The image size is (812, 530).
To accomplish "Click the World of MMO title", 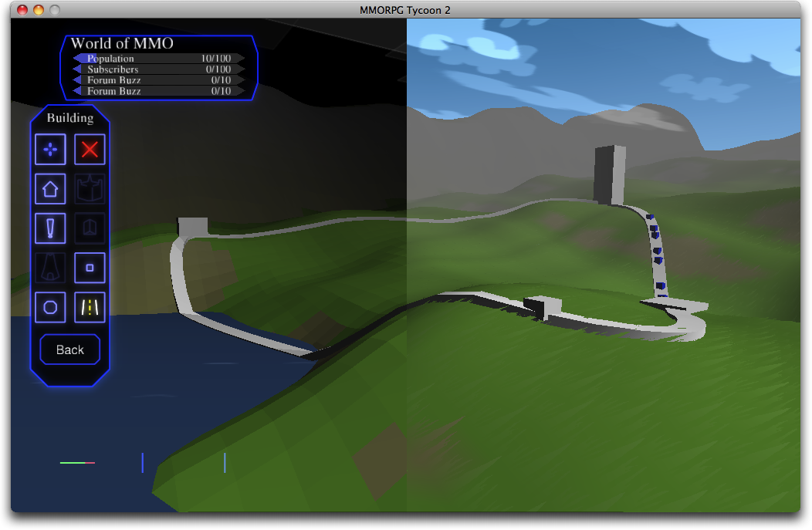I will click(x=122, y=43).
